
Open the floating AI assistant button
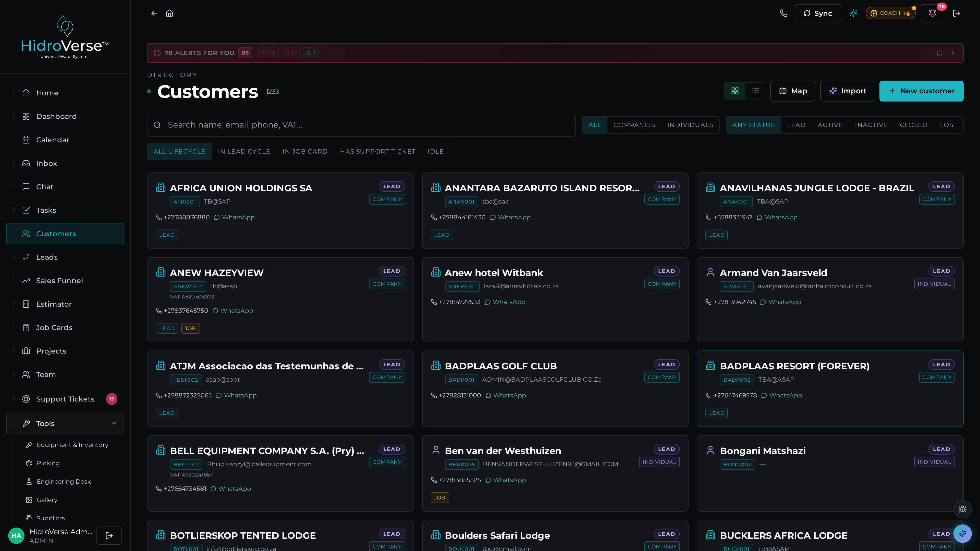tap(962, 533)
